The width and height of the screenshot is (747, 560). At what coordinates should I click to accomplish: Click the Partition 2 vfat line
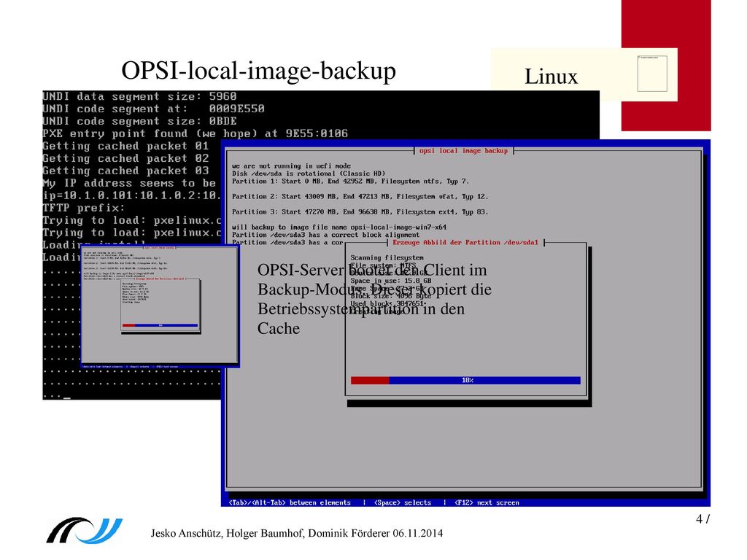pos(360,197)
